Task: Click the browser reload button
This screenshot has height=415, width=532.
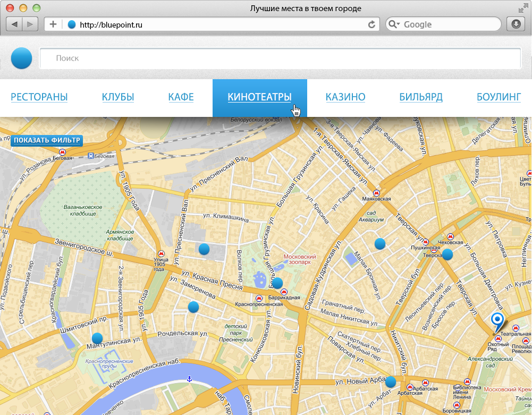Action: tap(372, 24)
